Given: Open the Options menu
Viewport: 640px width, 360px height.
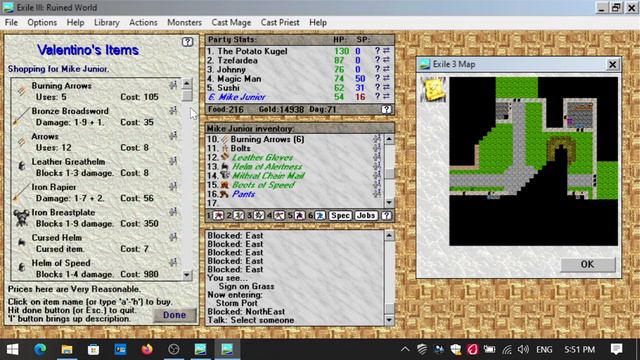Looking at the screenshot, I should point(42,22).
